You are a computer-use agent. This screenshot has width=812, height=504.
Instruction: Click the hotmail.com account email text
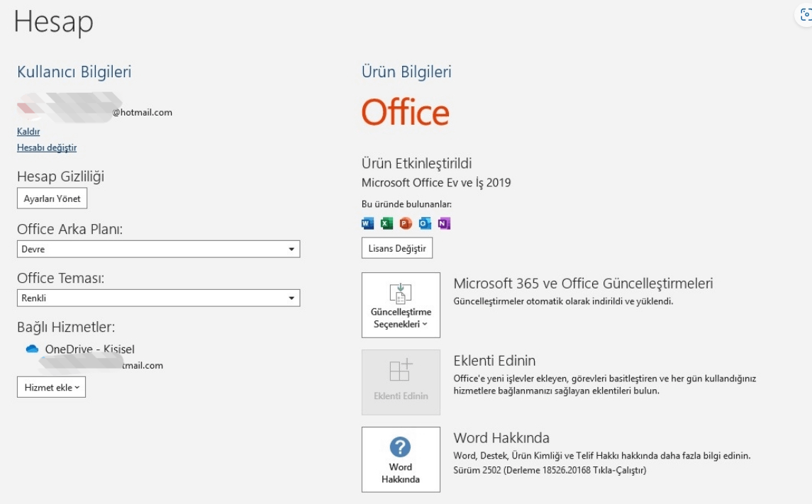143,112
